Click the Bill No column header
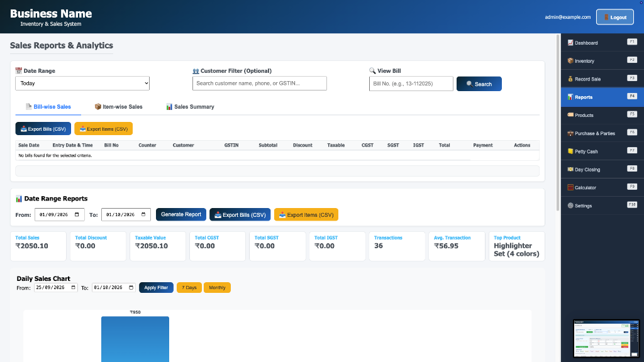Viewport: 644px width, 362px height. pyautogui.click(x=111, y=145)
